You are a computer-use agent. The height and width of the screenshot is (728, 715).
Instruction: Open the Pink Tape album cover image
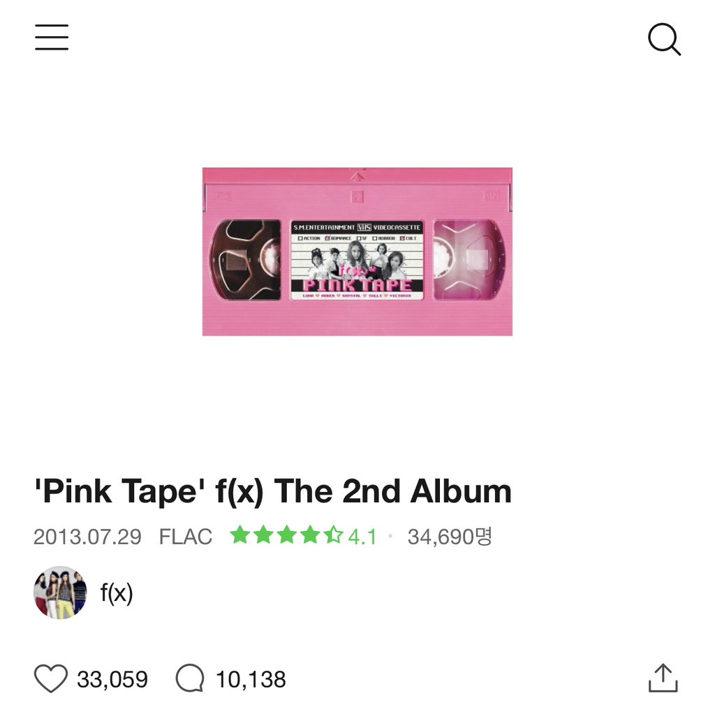pyautogui.click(x=357, y=252)
